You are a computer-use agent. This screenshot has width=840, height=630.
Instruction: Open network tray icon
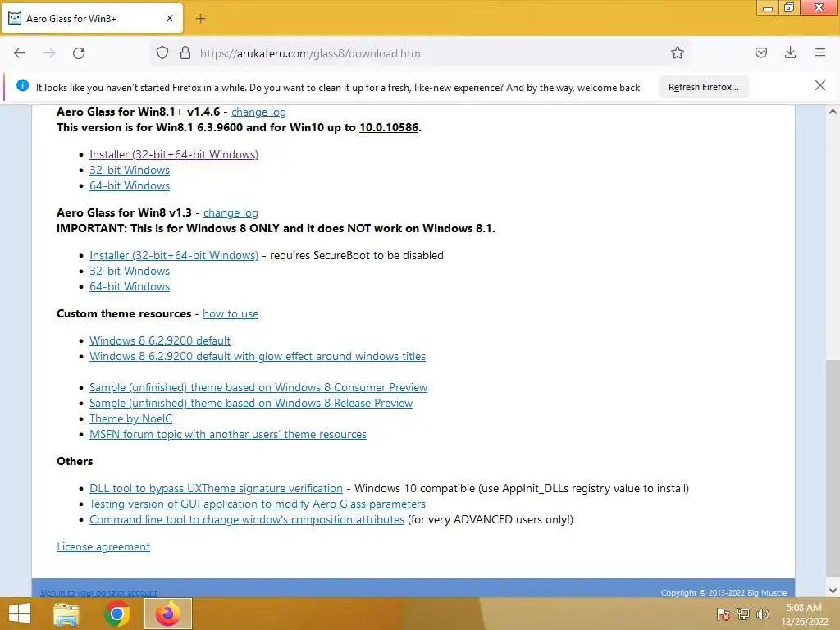[x=743, y=614]
